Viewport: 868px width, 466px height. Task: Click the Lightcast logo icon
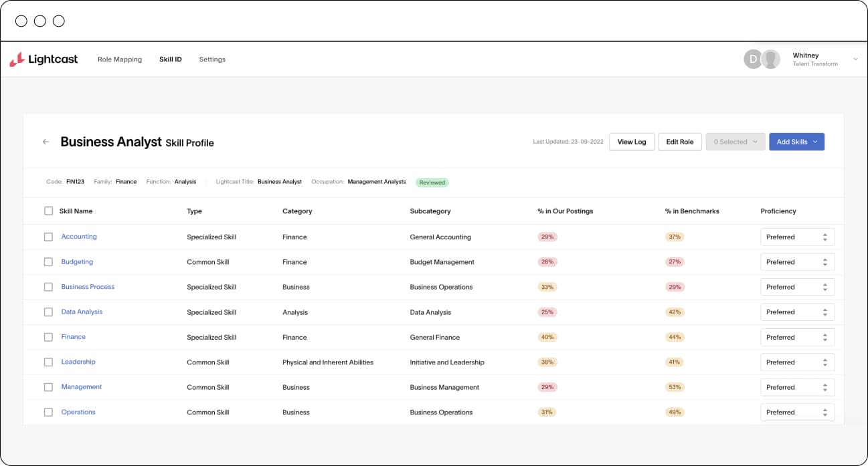tap(17, 60)
